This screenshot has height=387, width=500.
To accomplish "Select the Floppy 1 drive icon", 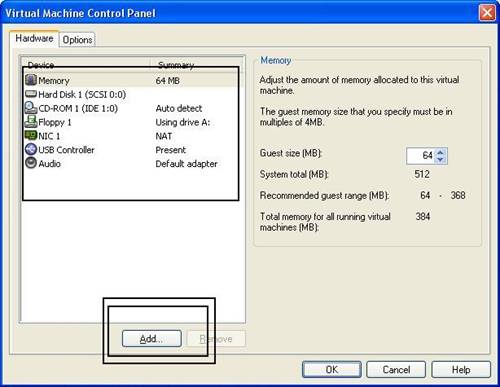I will [x=31, y=122].
